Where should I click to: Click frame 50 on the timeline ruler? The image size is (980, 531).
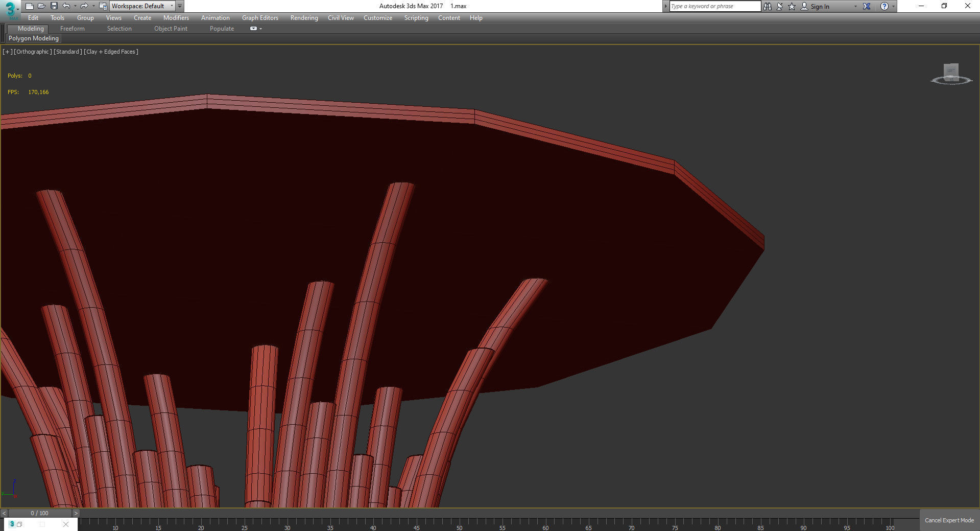pyautogui.click(x=460, y=527)
